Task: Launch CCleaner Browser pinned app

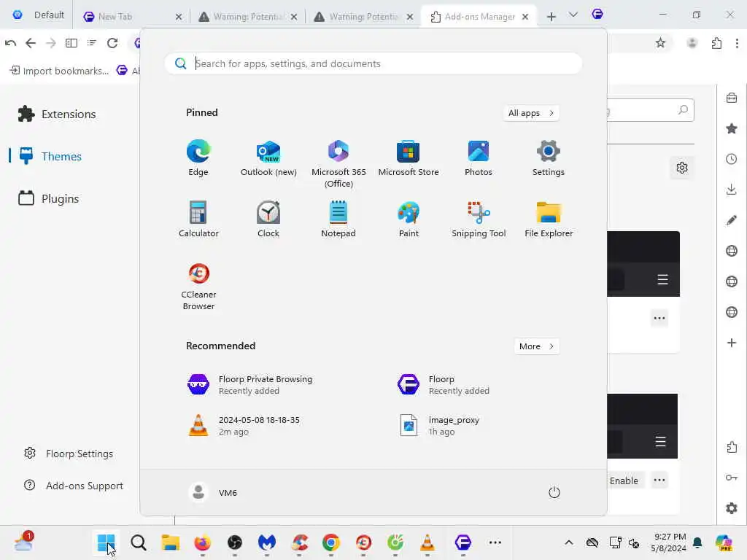Action: click(x=198, y=286)
